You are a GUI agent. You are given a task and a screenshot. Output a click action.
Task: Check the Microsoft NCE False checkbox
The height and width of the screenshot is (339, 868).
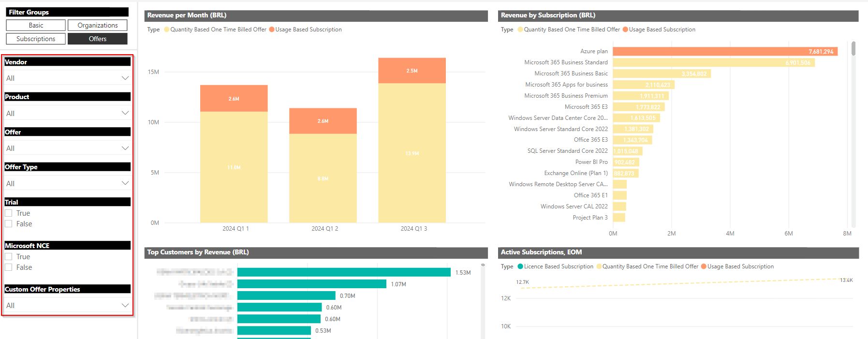(9, 267)
